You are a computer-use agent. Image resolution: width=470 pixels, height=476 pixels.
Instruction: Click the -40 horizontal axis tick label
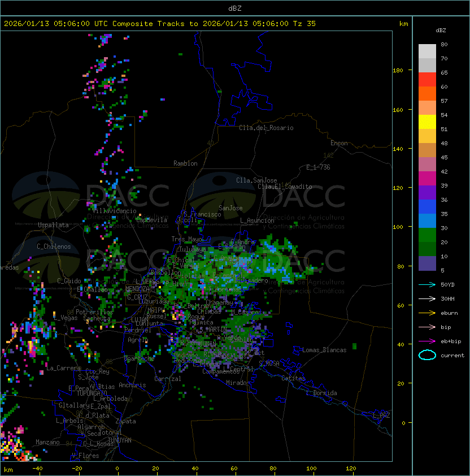click(38, 469)
